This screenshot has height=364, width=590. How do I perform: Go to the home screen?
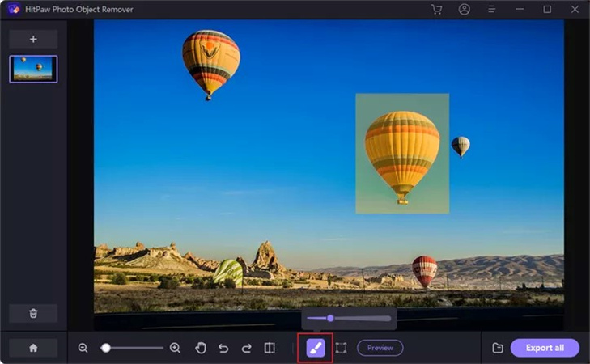point(33,348)
